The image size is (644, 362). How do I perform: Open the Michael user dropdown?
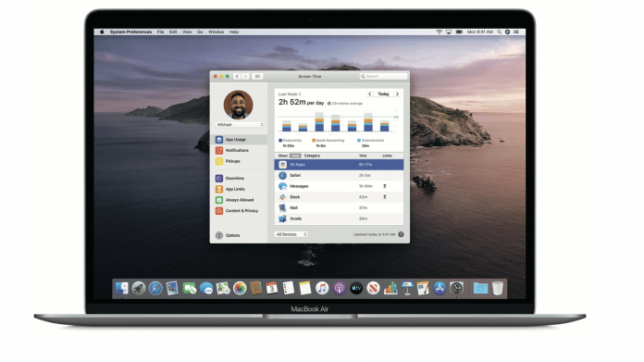[x=240, y=124]
